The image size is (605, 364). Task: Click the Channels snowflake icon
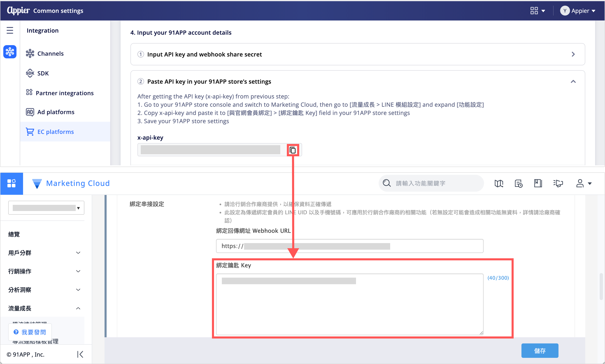pos(30,53)
